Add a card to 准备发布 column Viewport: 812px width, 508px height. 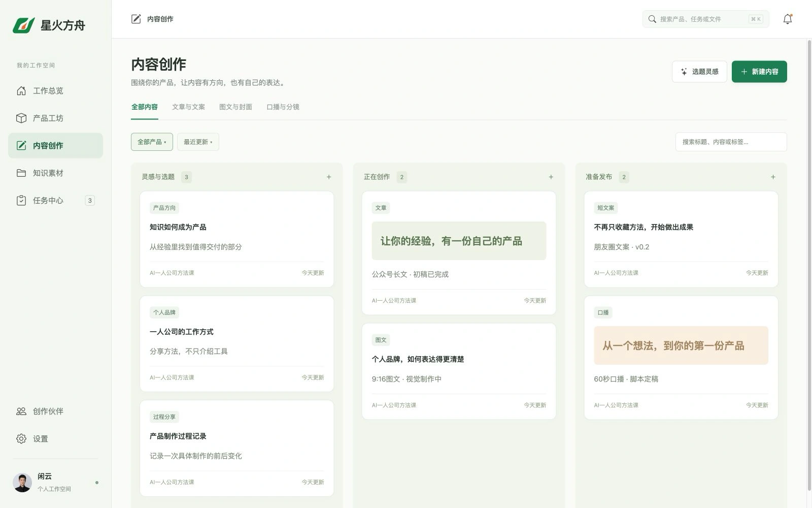773,177
